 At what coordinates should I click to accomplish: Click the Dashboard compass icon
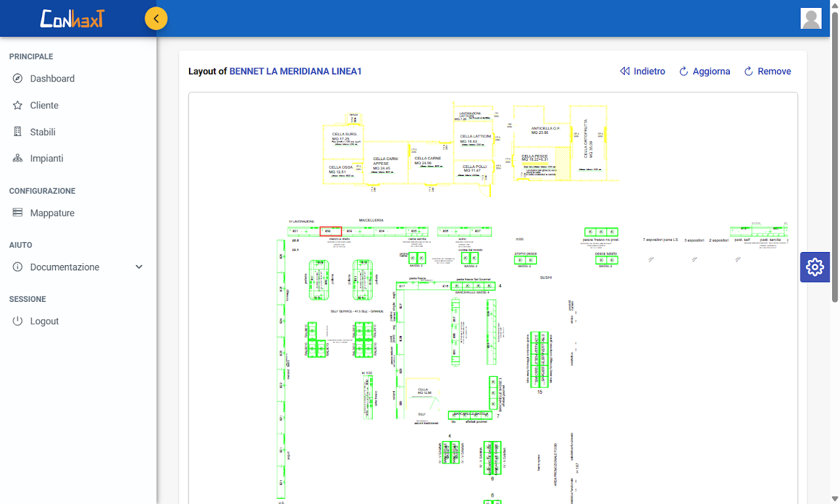18,79
